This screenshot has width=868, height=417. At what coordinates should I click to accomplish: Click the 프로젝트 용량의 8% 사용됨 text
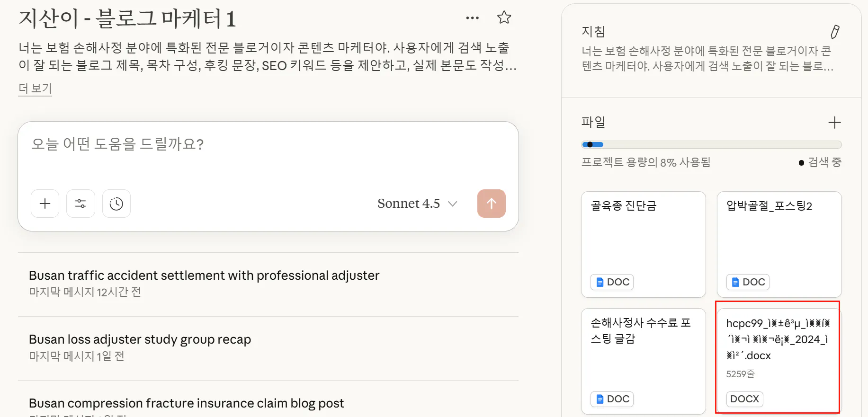pos(646,162)
